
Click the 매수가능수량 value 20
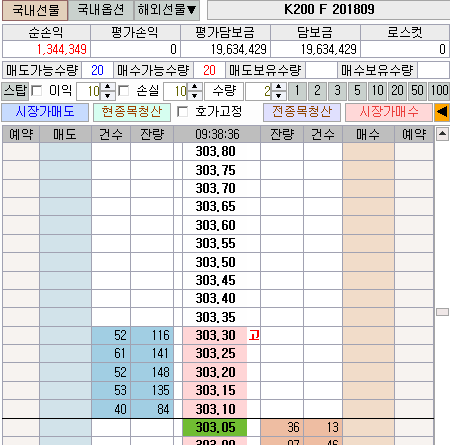pos(209,71)
